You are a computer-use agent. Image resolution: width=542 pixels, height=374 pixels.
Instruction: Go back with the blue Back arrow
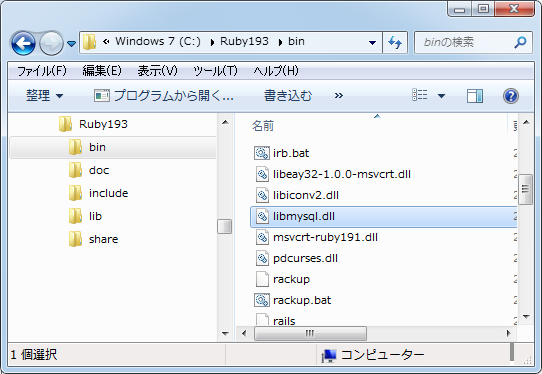(x=23, y=43)
